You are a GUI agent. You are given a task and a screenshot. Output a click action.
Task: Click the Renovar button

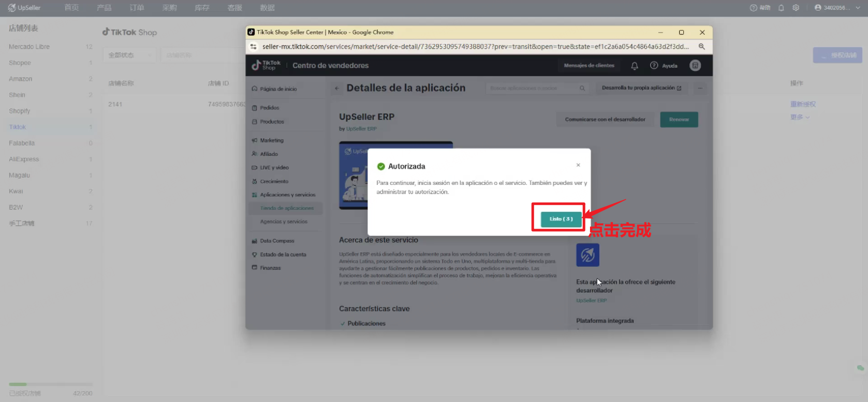coord(679,120)
